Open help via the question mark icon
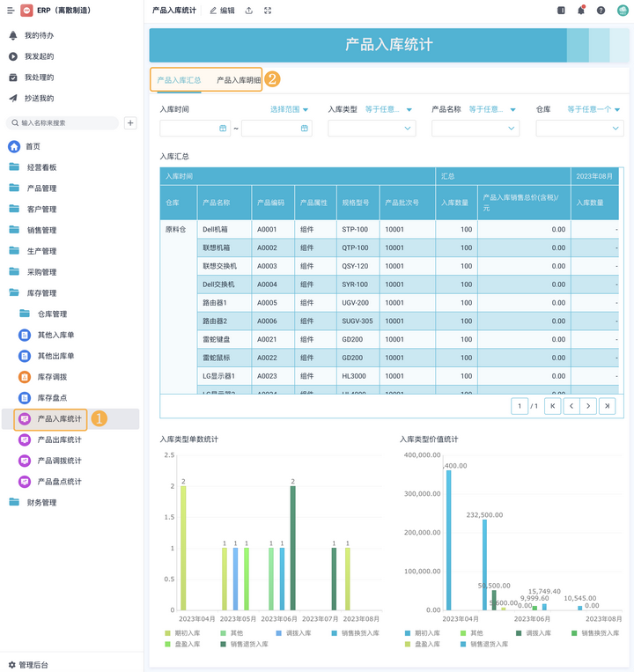The width and height of the screenshot is (634, 672). 601,11
